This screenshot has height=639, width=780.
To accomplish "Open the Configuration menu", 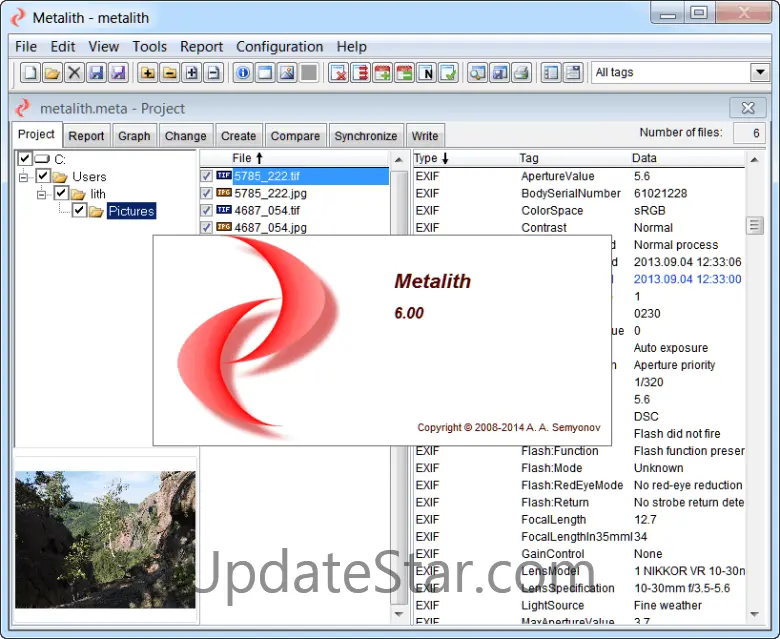I will click(279, 47).
